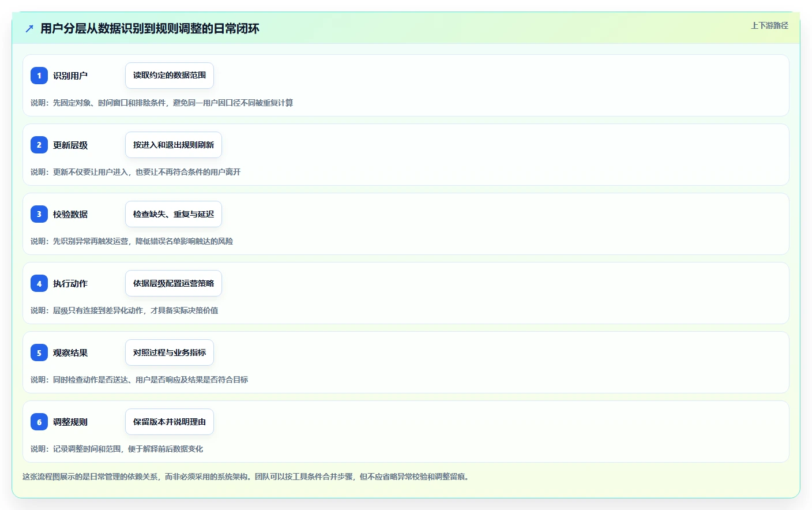Click the note starting 说明：同时检查动作是否送达
812x510 pixels.
pos(140,380)
